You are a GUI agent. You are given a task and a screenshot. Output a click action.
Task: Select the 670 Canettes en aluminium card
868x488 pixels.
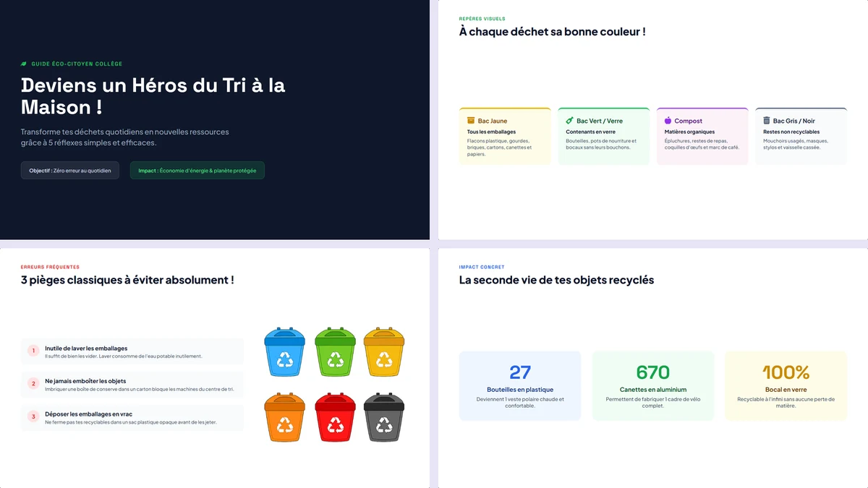[653, 386]
